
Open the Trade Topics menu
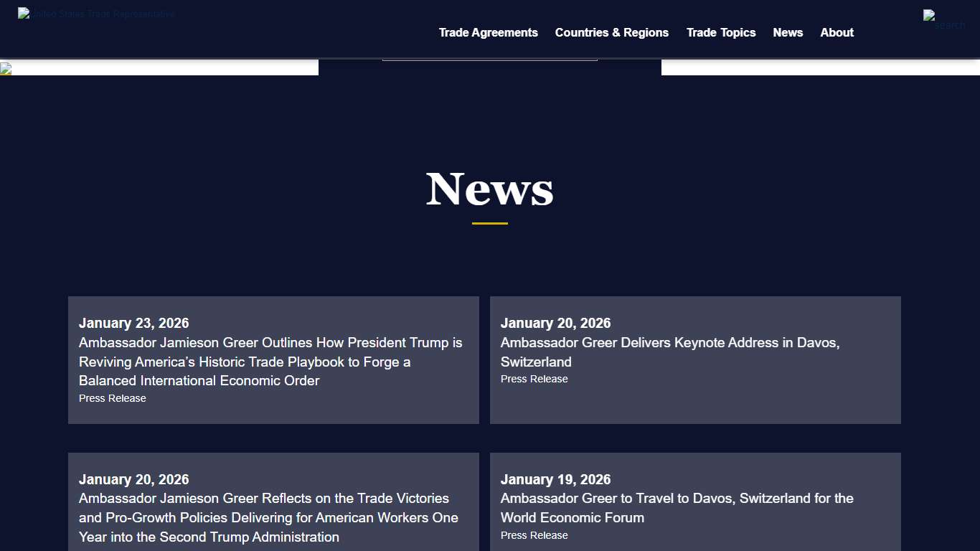click(721, 32)
